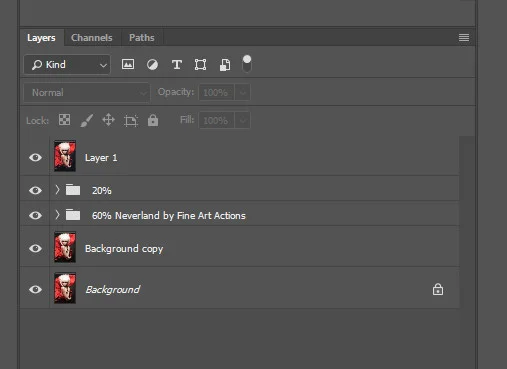
Task: Select Background copy thumbnail
Action: point(65,247)
